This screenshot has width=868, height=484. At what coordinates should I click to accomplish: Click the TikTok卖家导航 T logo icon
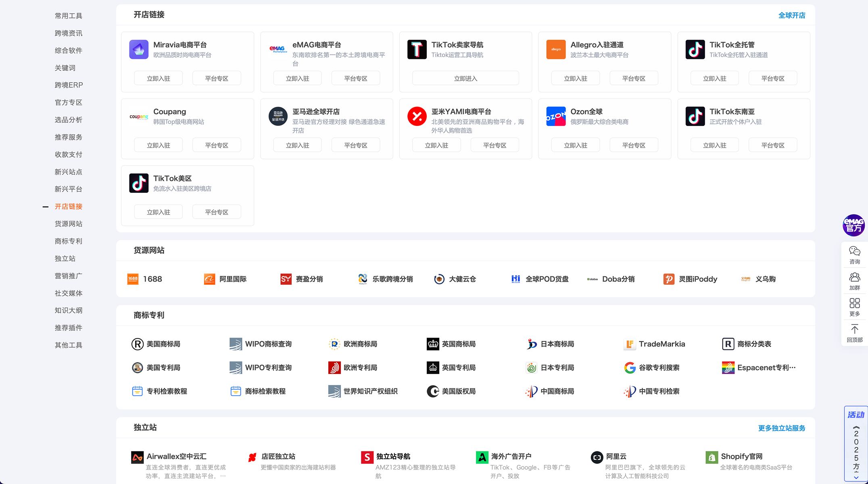point(417,50)
